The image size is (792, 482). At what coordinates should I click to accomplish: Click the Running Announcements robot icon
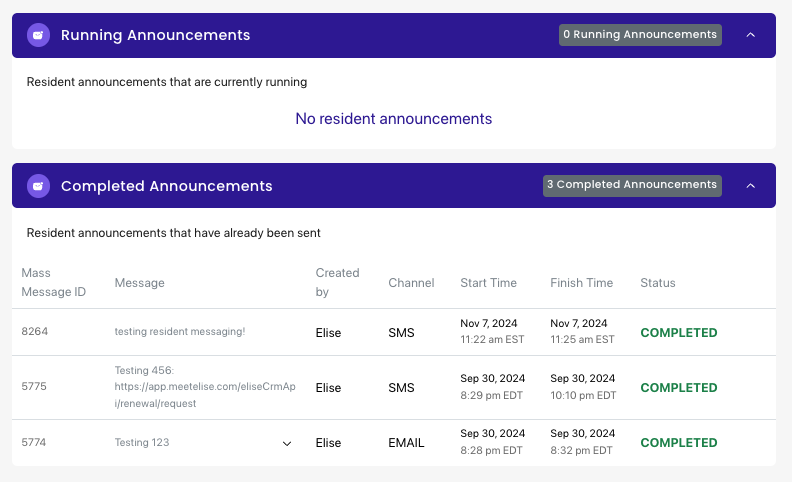point(38,35)
